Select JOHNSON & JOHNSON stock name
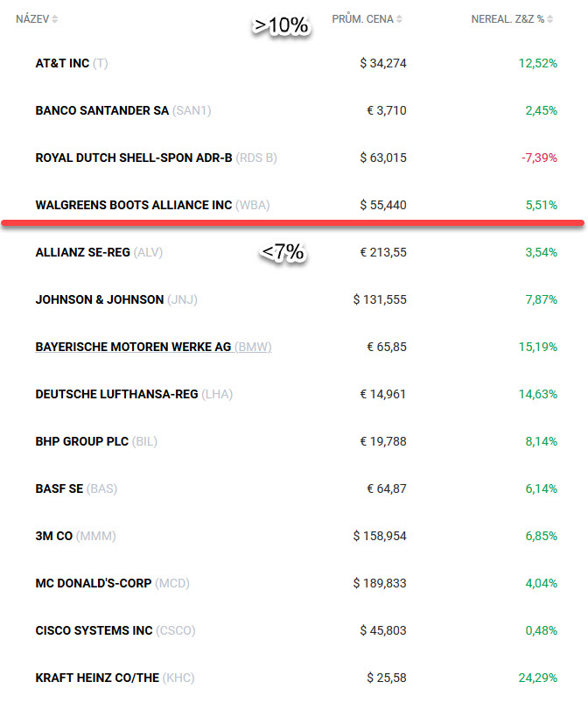The height and width of the screenshot is (710, 588). (99, 299)
